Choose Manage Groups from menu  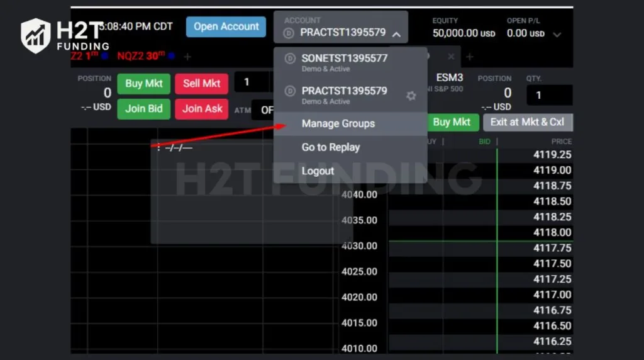click(350, 124)
